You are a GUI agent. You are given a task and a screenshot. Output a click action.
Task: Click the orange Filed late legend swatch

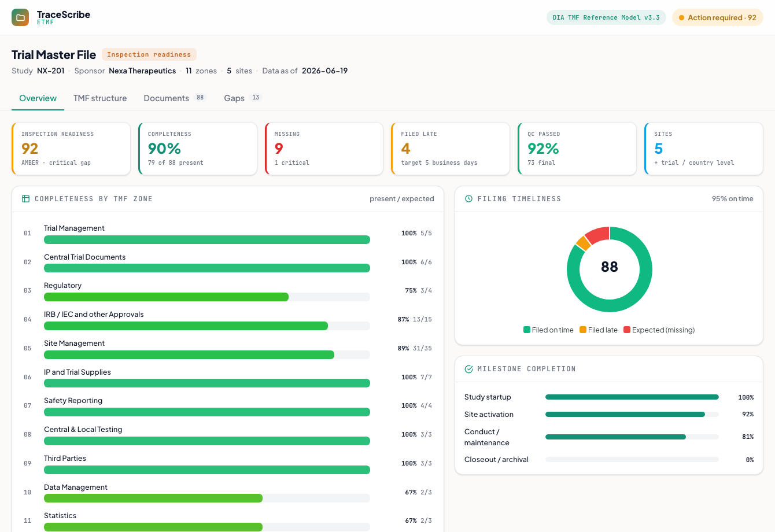click(x=583, y=330)
